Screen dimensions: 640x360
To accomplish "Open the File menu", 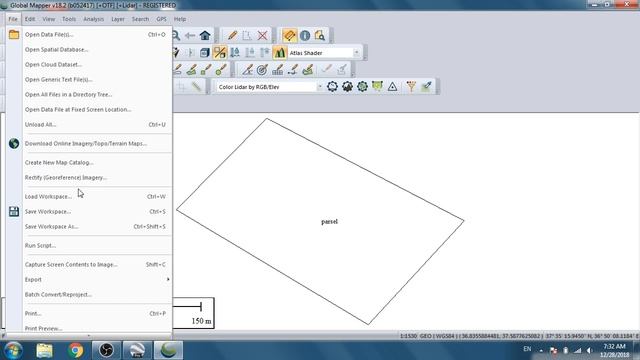I will pyautogui.click(x=13, y=19).
